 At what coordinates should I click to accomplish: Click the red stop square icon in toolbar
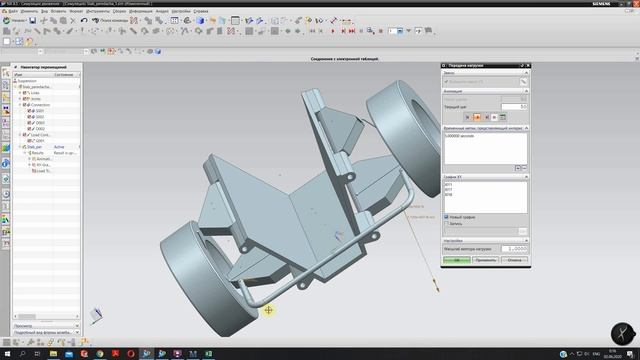pos(381,31)
